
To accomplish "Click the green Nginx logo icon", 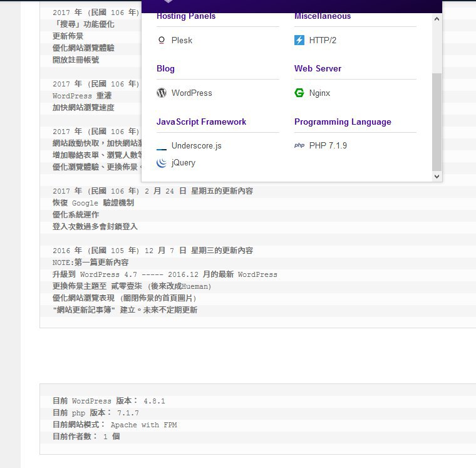I will 299,93.
